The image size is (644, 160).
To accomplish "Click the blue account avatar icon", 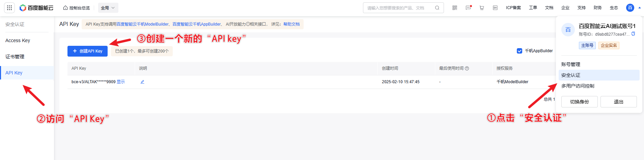I will pyautogui.click(x=630, y=8).
